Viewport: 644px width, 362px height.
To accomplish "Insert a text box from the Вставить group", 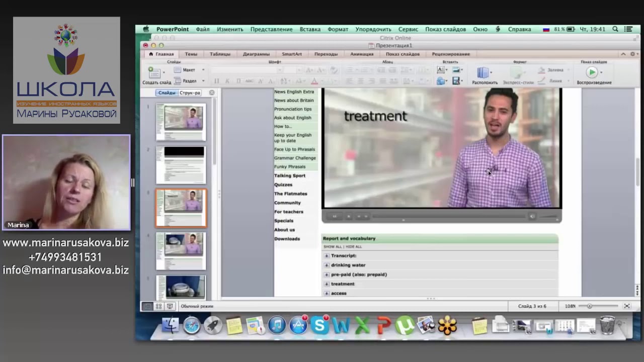I will point(441,70).
